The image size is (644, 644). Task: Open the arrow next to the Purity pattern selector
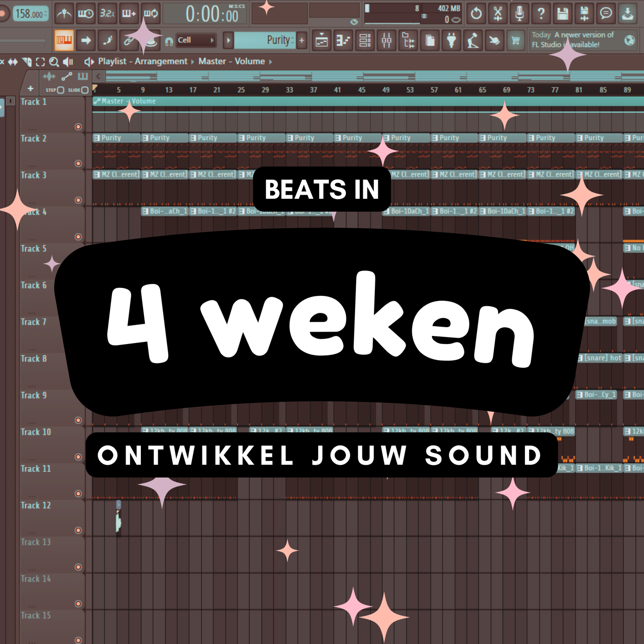coord(229,40)
